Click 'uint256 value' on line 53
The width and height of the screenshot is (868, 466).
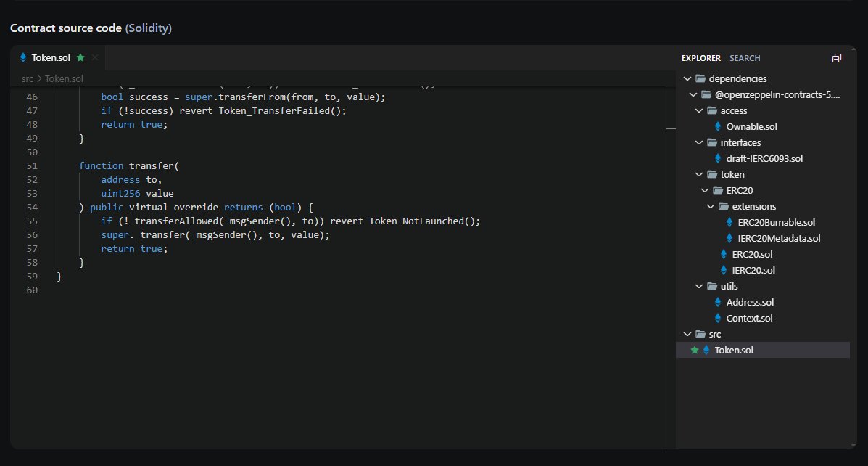[137, 193]
